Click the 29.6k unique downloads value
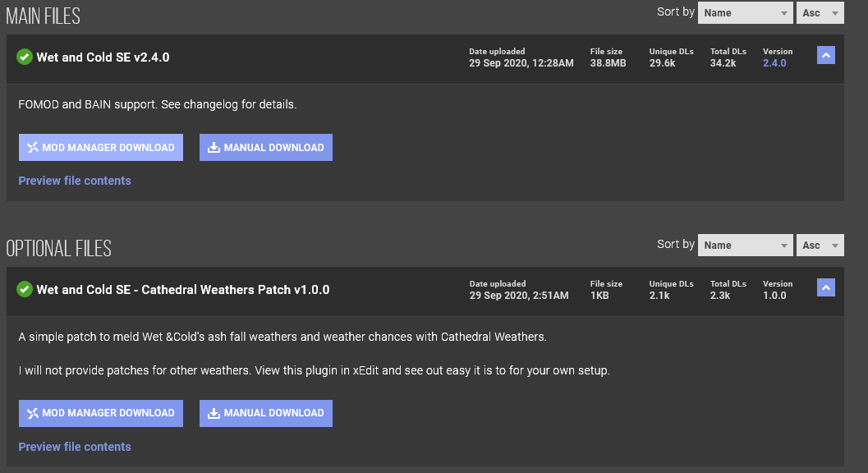 pyautogui.click(x=662, y=63)
